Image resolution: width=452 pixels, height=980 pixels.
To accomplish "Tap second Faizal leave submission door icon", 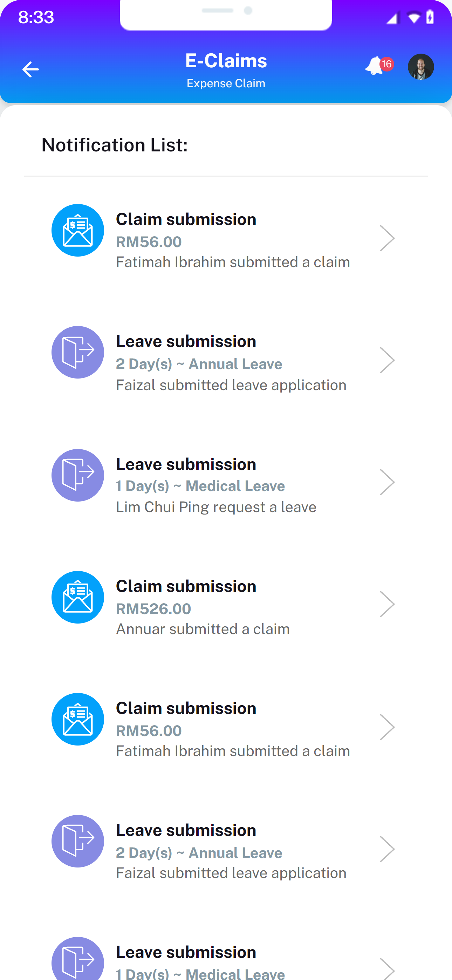I will [78, 841].
